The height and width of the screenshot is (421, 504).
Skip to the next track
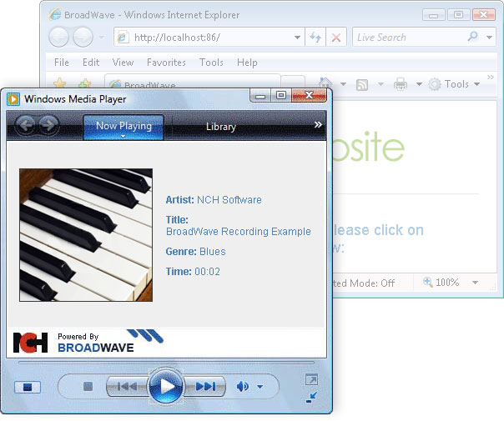(205, 386)
